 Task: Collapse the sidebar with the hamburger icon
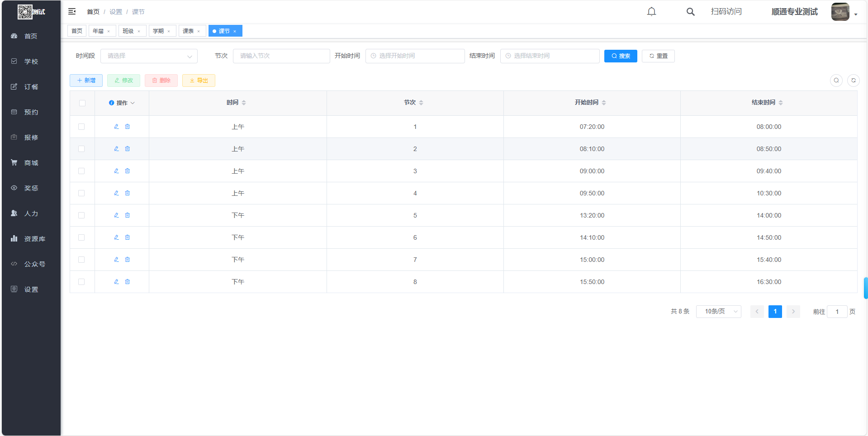click(x=72, y=11)
